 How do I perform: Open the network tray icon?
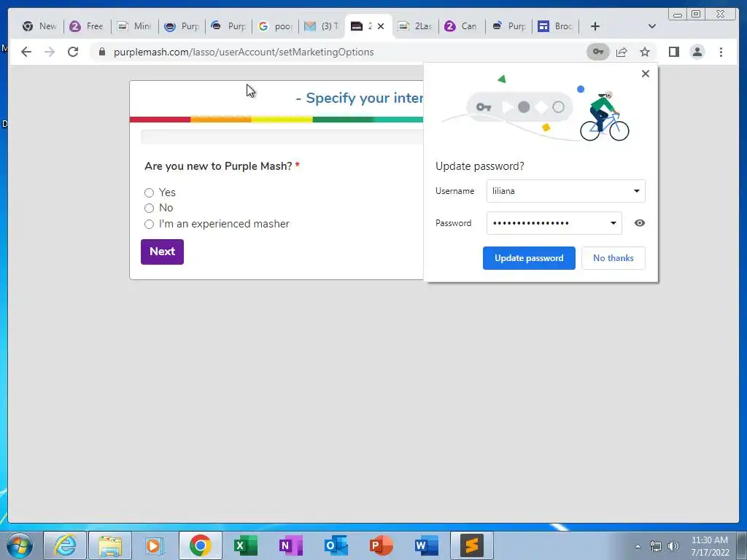point(656,546)
